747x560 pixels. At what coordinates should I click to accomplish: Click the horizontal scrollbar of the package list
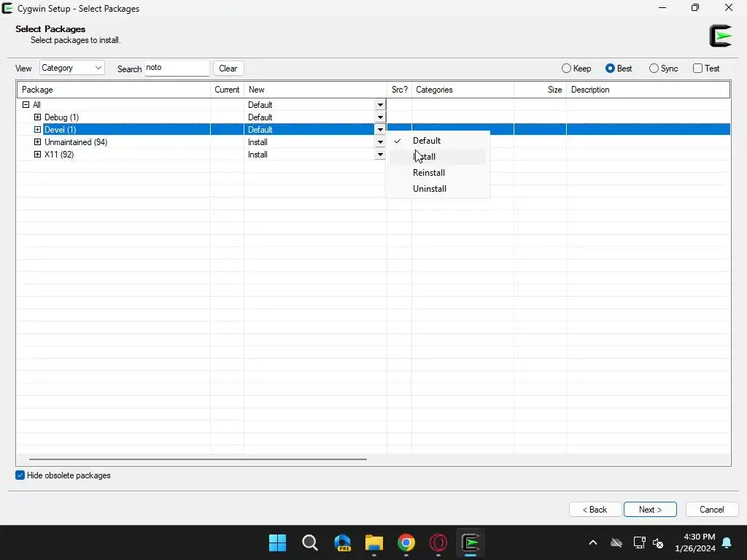coord(198,459)
